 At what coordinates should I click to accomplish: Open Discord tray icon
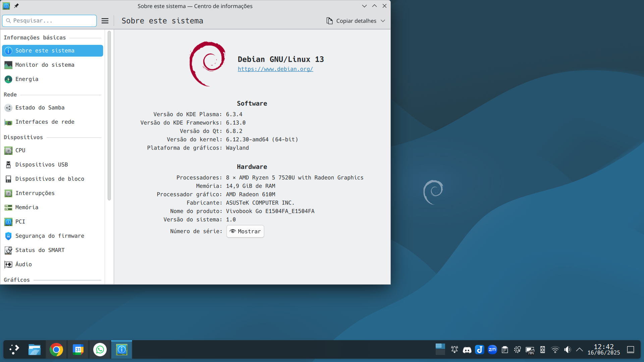467,350
